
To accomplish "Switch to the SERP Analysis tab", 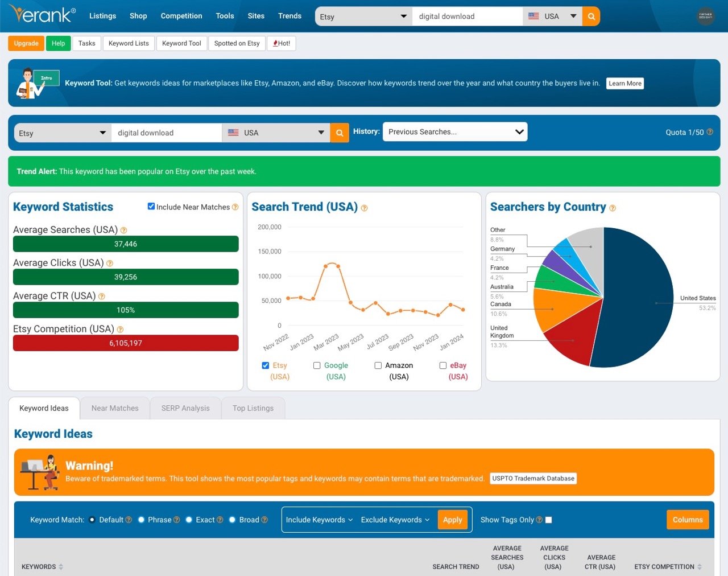I will pos(185,408).
